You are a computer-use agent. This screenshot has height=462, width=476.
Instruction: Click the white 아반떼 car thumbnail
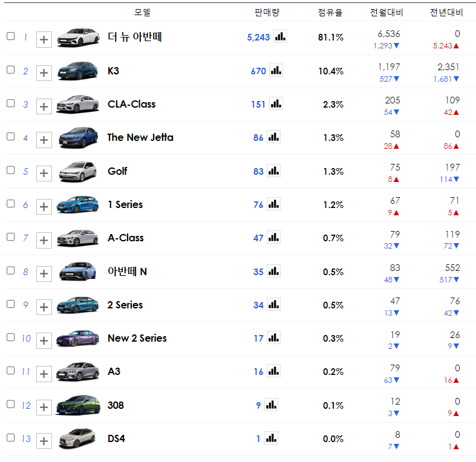tap(78, 37)
